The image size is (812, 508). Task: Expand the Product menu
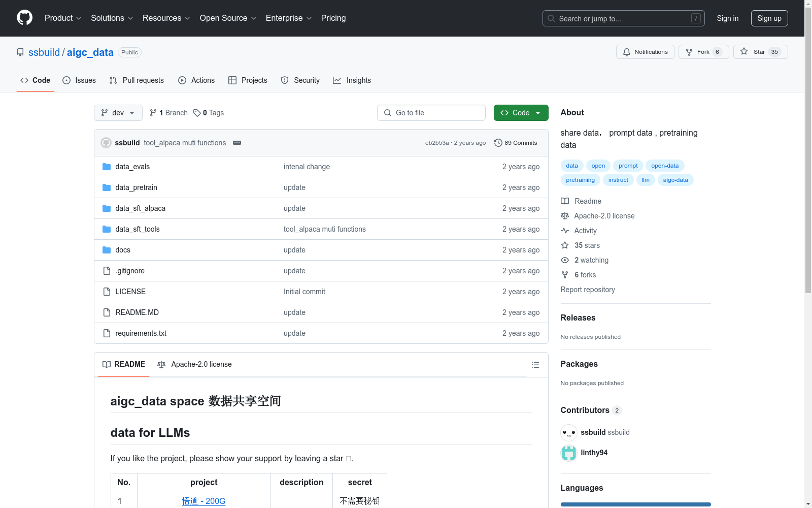point(63,18)
